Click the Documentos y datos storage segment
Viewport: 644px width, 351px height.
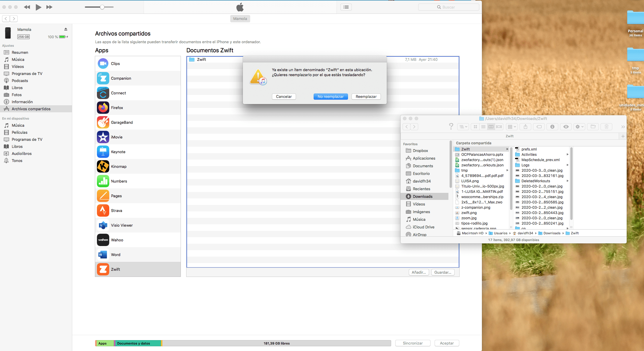point(137,343)
